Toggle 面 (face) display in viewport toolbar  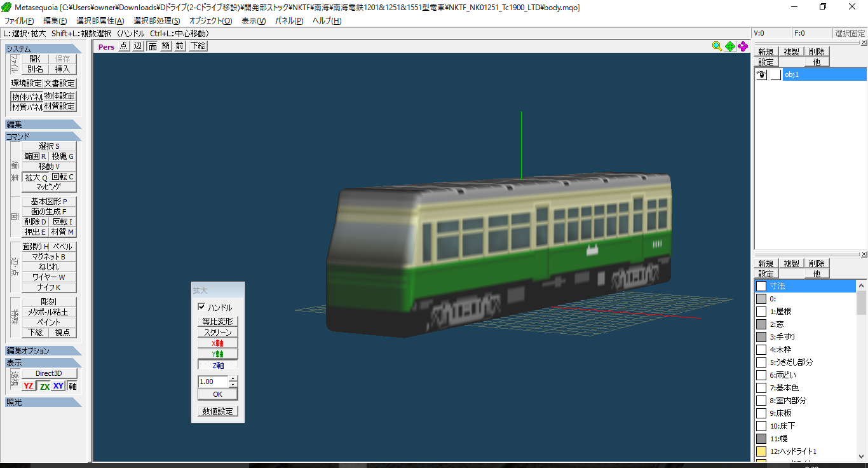[153, 46]
